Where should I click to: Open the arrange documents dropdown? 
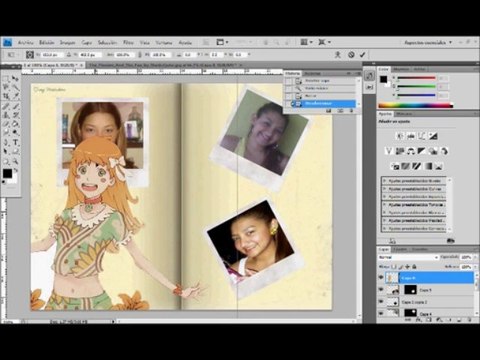(306, 42)
